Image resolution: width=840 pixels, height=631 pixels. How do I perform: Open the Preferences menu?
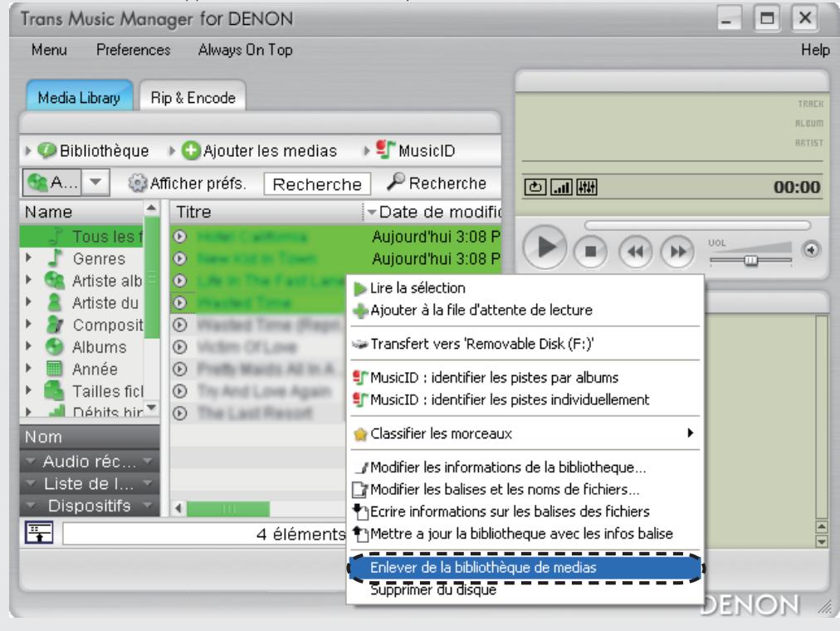pyautogui.click(x=134, y=50)
